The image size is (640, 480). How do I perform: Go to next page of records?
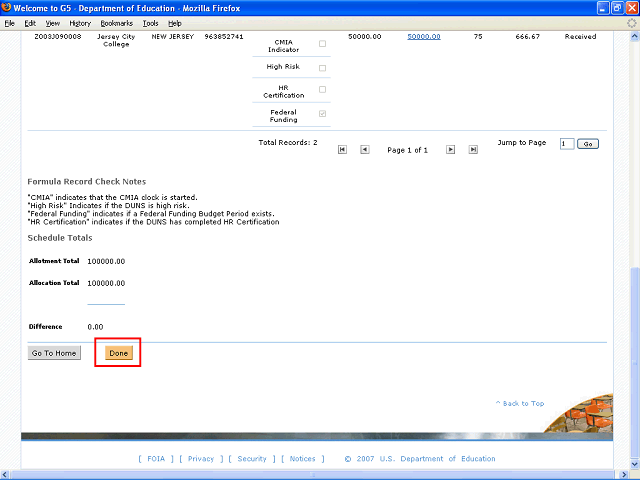[x=450, y=150]
